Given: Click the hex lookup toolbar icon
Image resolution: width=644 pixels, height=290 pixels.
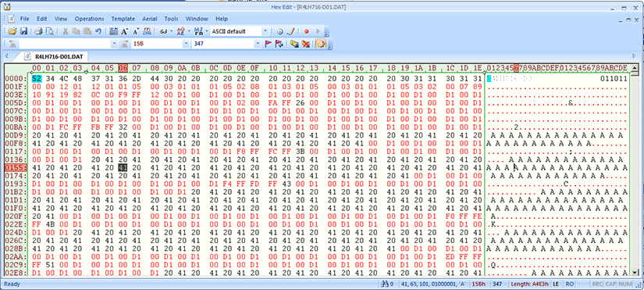Looking at the screenshot, I should [148, 31].
